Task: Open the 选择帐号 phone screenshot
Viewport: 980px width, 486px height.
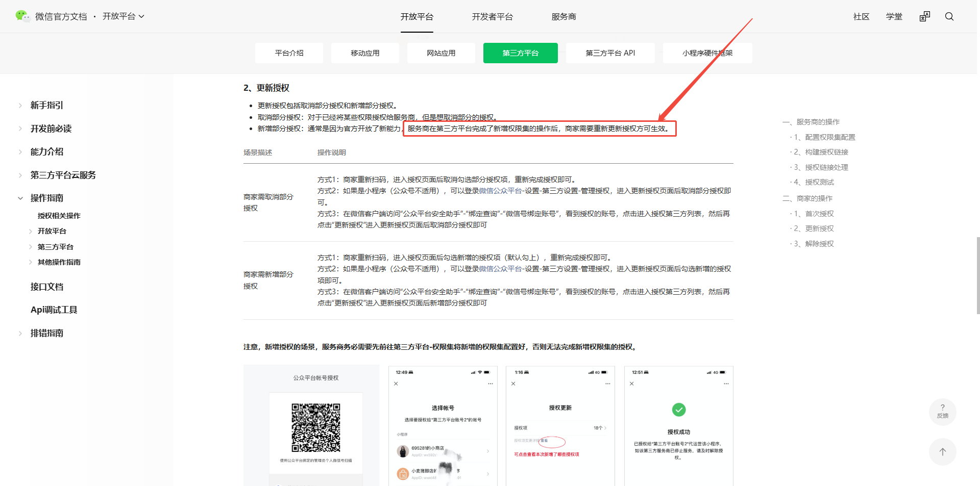Action: 443,426
